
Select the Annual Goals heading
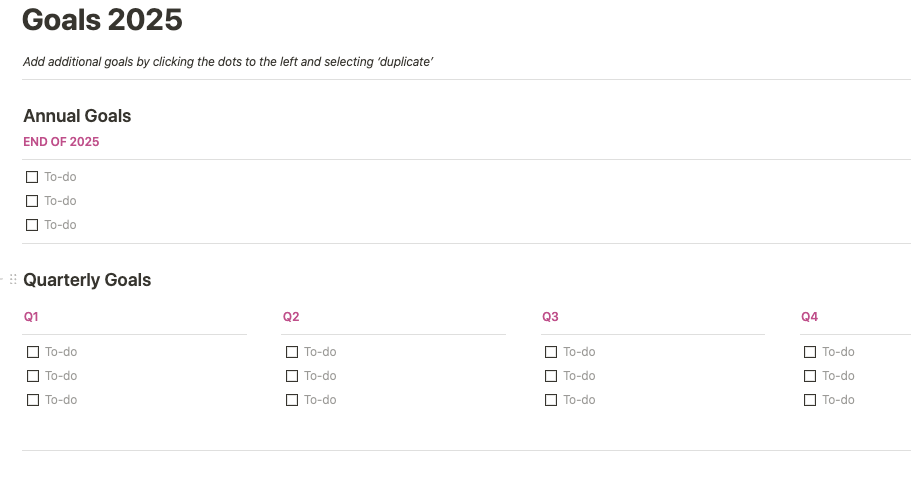click(x=77, y=116)
